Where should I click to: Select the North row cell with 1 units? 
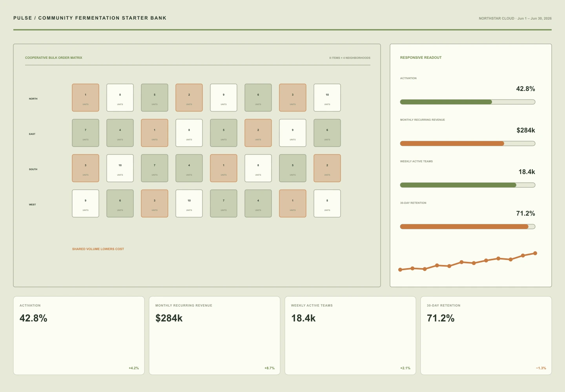(86, 98)
